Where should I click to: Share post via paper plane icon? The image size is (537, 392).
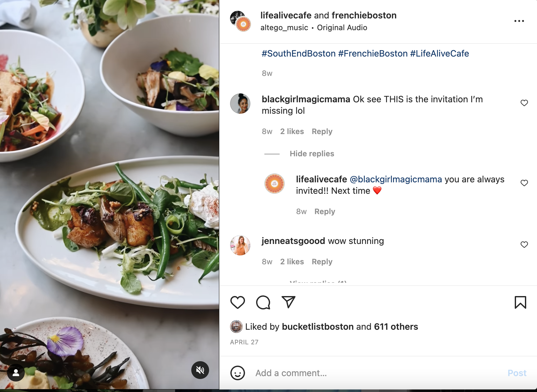pos(289,302)
